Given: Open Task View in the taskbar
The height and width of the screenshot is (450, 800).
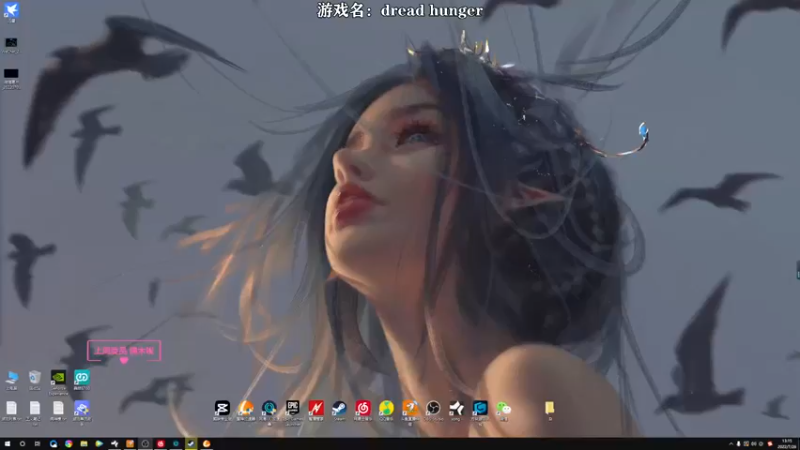Looking at the screenshot, I should click(37, 444).
